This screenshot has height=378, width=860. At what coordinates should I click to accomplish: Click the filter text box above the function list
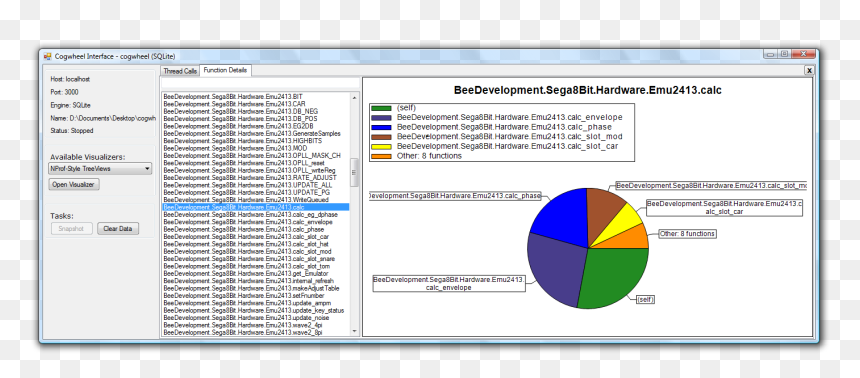(260, 83)
